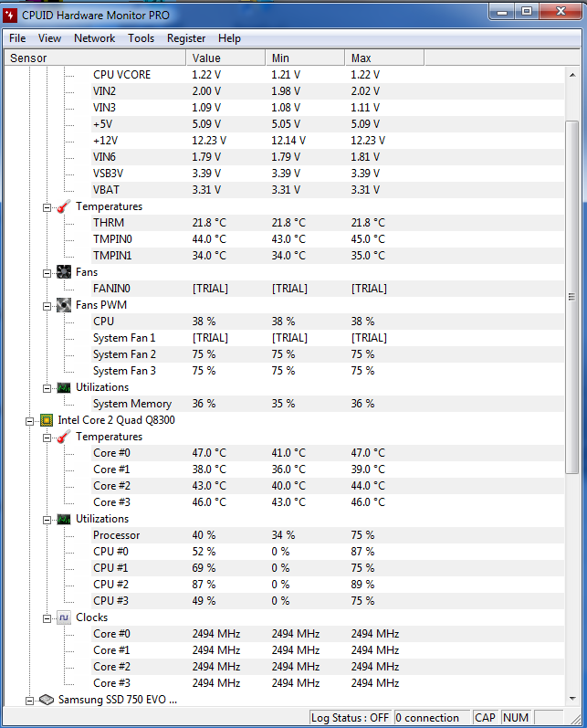Click the Max column header
Viewport: 587px width, 728px height.
[x=384, y=58]
